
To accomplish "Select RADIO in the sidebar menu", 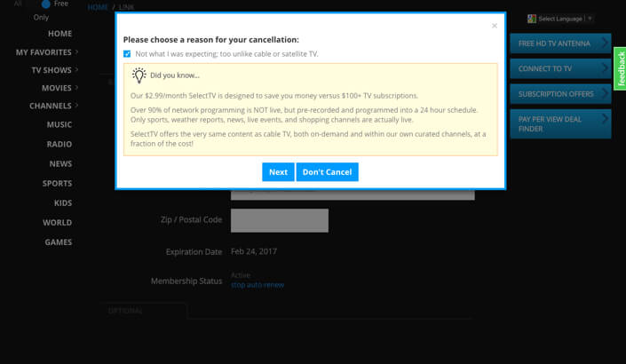I will click(59, 145).
